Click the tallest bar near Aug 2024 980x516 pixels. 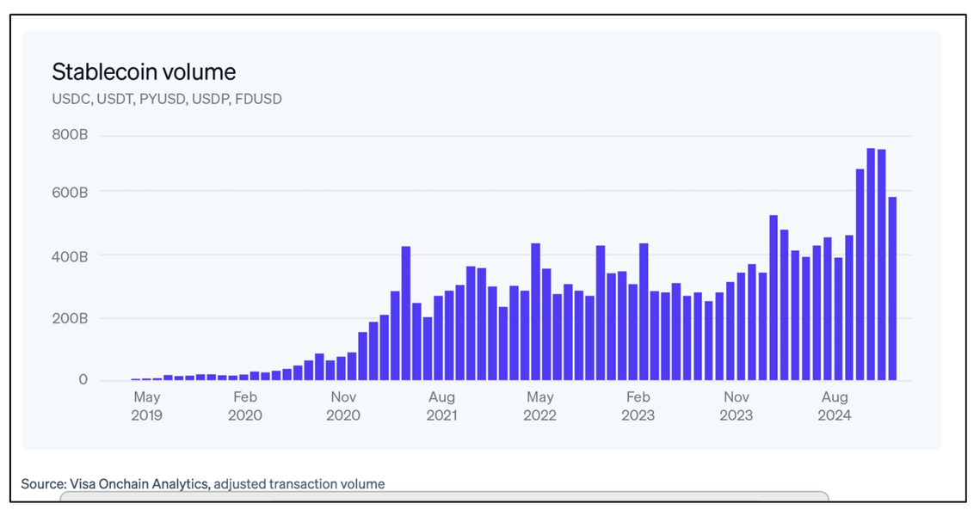pos(871,264)
